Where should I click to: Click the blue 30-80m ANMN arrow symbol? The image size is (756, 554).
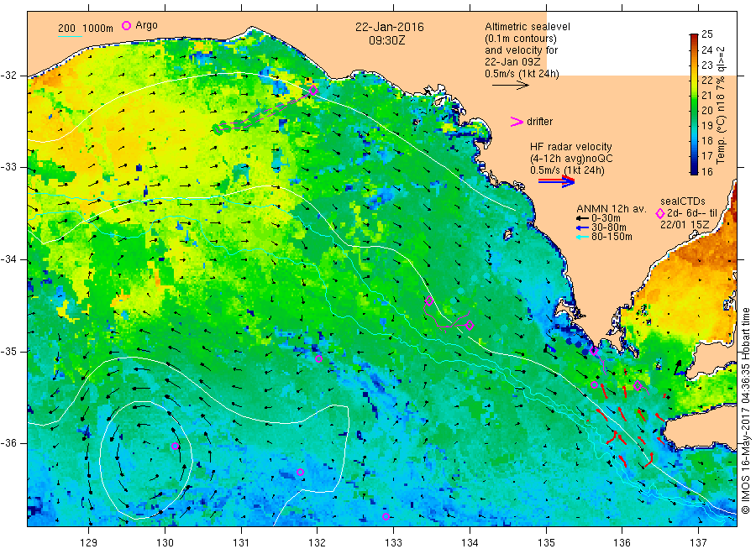pyautogui.click(x=582, y=227)
